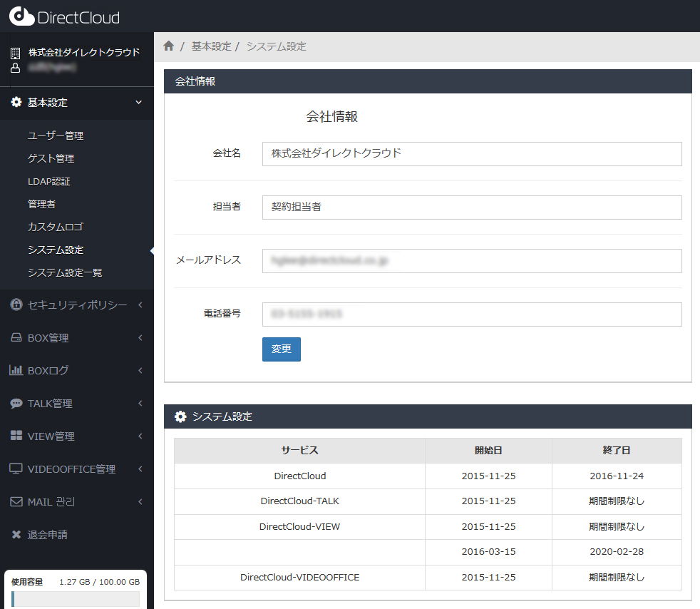Expand the VIDEOOFFICE管理 chevron
Image resolution: width=700 pixels, height=609 pixels.
tap(140, 469)
